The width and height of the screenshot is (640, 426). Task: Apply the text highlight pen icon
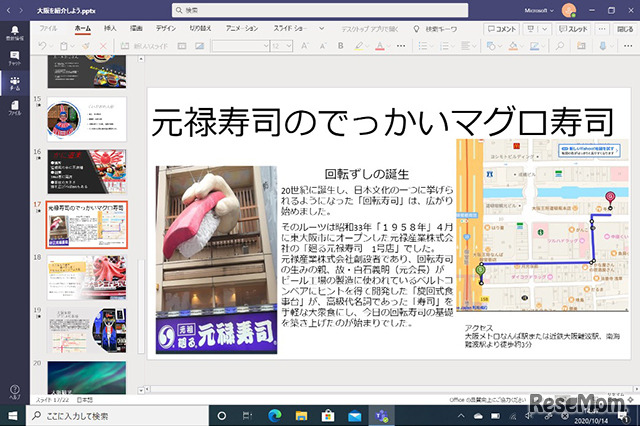[x=358, y=46]
